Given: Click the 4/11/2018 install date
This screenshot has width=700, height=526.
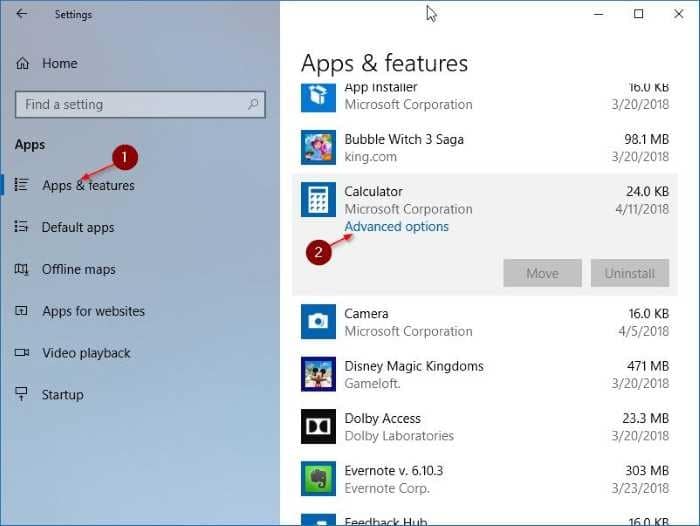Looking at the screenshot, I should (x=642, y=209).
